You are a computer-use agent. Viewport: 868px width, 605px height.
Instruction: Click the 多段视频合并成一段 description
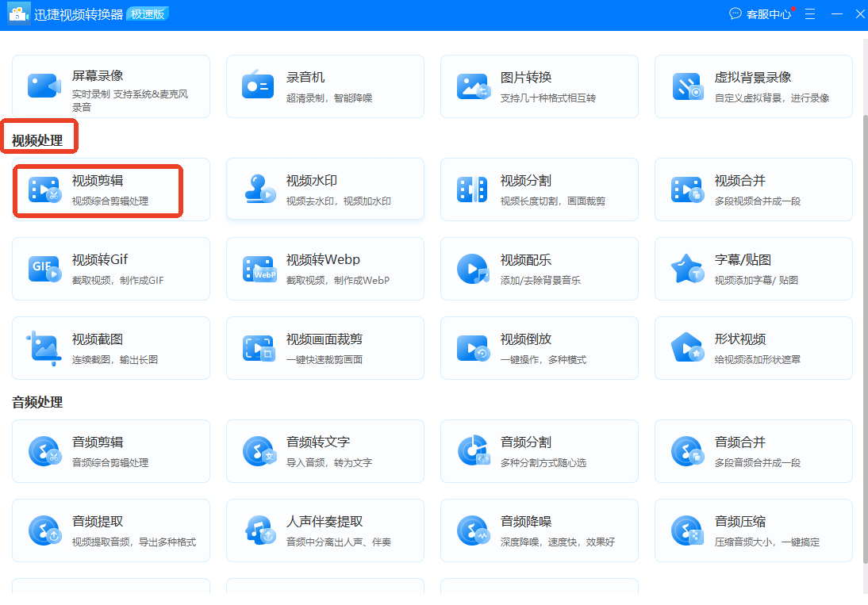coord(758,201)
